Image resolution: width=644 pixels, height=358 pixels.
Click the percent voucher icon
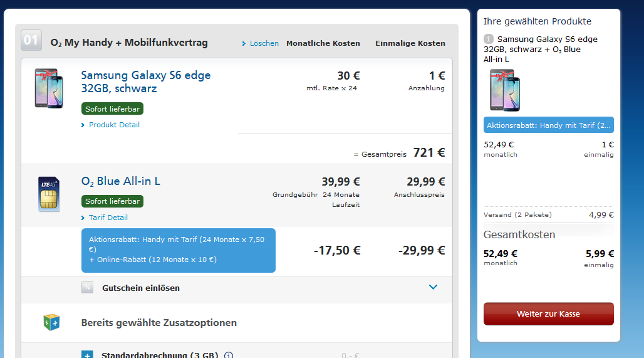point(87,288)
